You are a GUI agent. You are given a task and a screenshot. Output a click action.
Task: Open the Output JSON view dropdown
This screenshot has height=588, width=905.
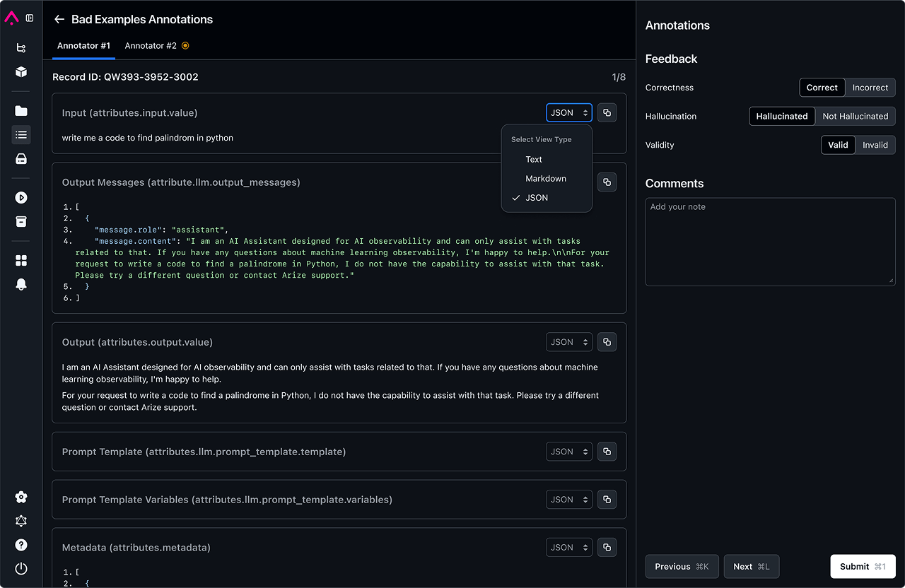[x=569, y=342]
